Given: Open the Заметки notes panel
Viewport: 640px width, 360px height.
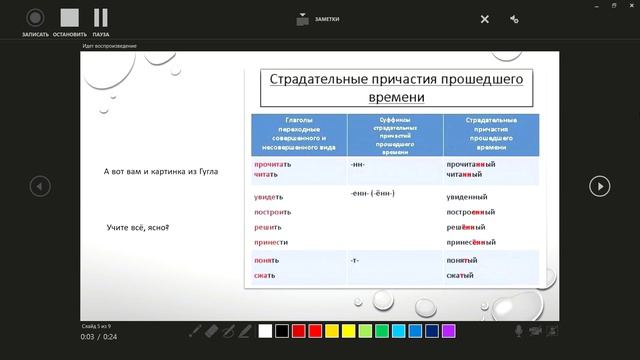Looking at the screenshot, I should [318, 19].
